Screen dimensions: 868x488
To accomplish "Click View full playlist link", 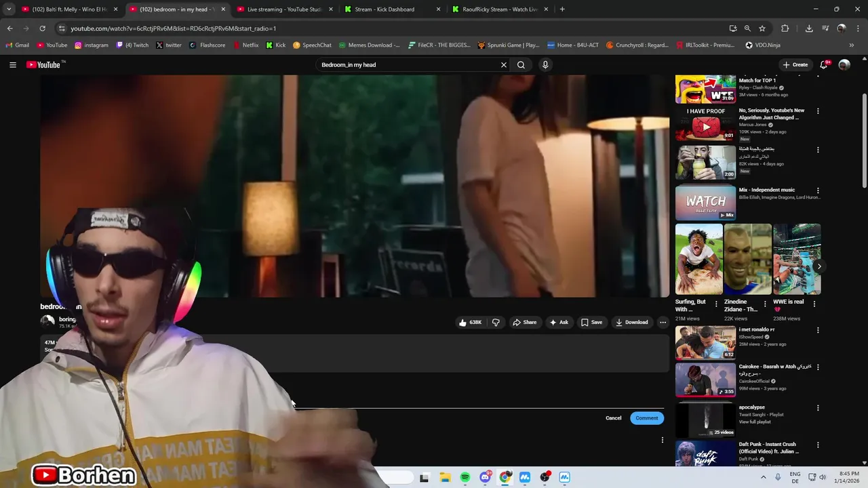I will (x=755, y=422).
